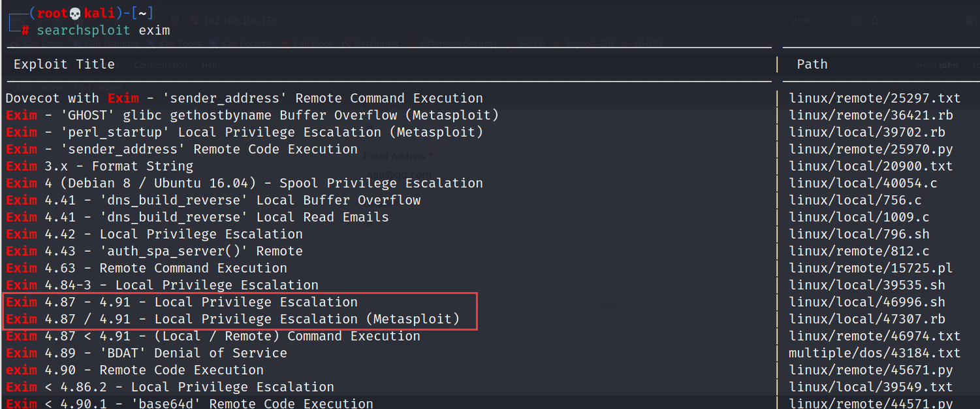Click the Dovecot with Exim 'sender_address' entry
This screenshot has height=409, width=980.
(244, 99)
